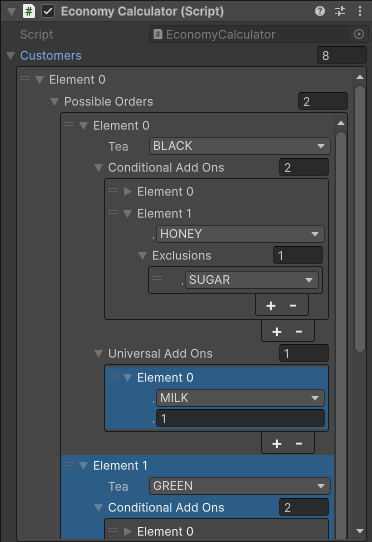Grab the reorder handle of the SUGAR exclusion
This screenshot has width=372, height=542.
[x=157, y=278]
